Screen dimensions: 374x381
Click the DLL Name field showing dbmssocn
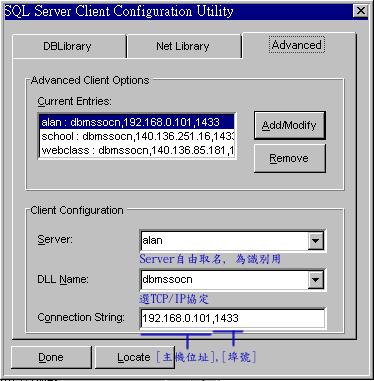click(224, 279)
